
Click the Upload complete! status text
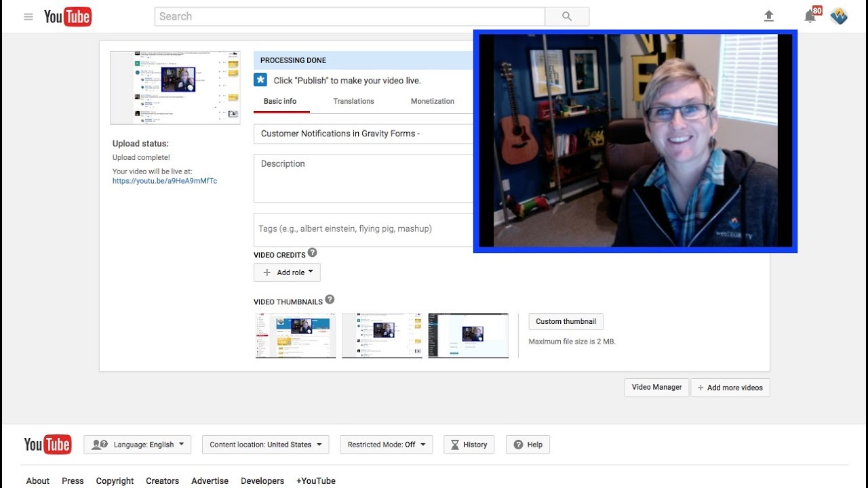click(x=141, y=157)
